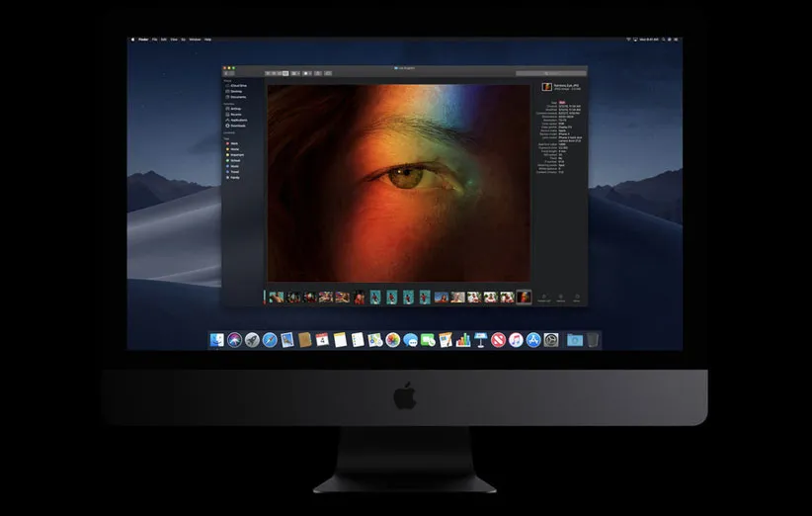The width and height of the screenshot is (812, 516).
Task: Select the highlighted rainbow eye filmstrip thumbnail
Action: point(524,297)
